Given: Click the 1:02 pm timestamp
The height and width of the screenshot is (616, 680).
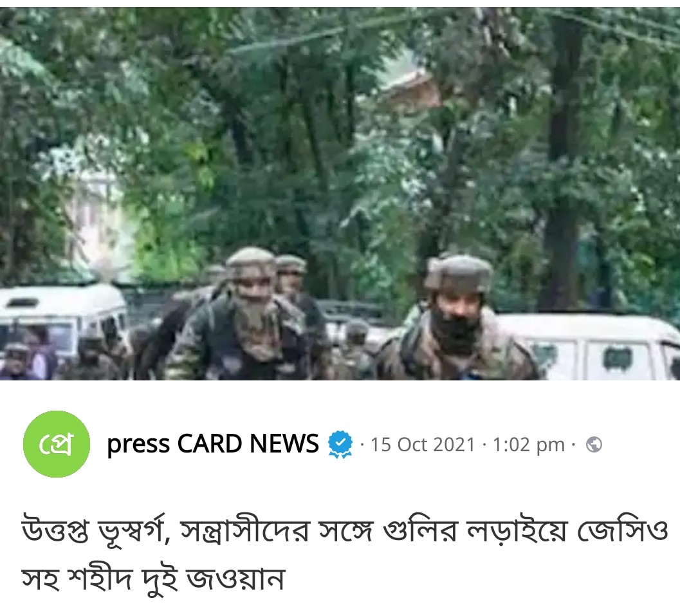Looking at the screenshot, I should click(529, 445).
